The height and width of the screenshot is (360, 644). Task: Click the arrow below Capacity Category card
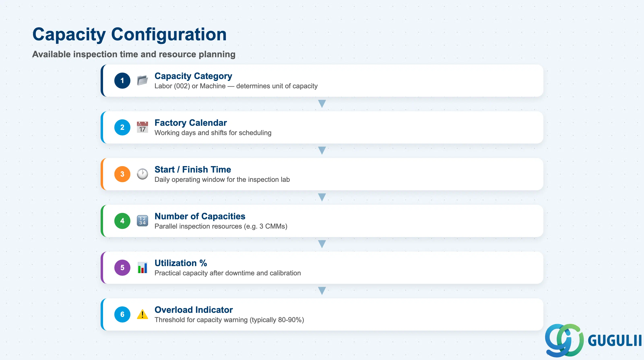(x=322, y=104)
